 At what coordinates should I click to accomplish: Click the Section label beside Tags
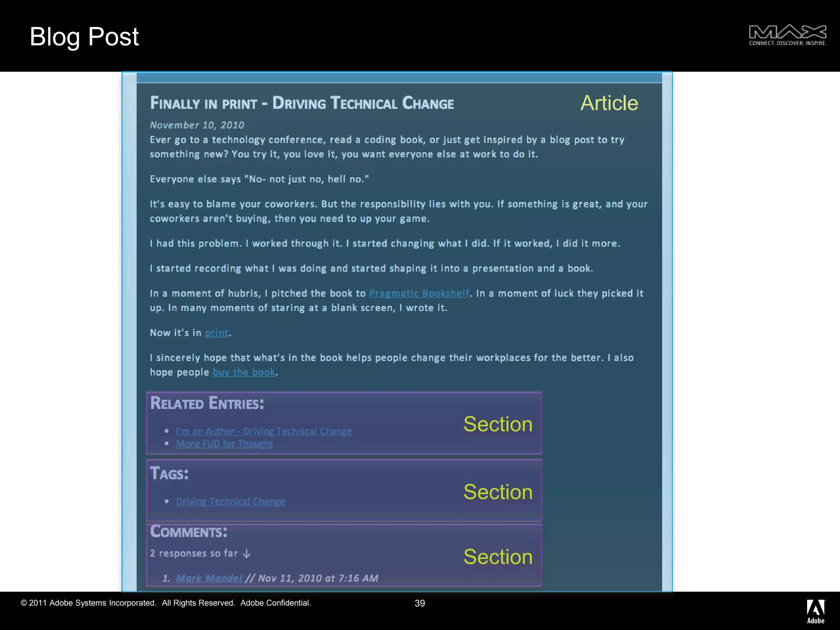498,492
